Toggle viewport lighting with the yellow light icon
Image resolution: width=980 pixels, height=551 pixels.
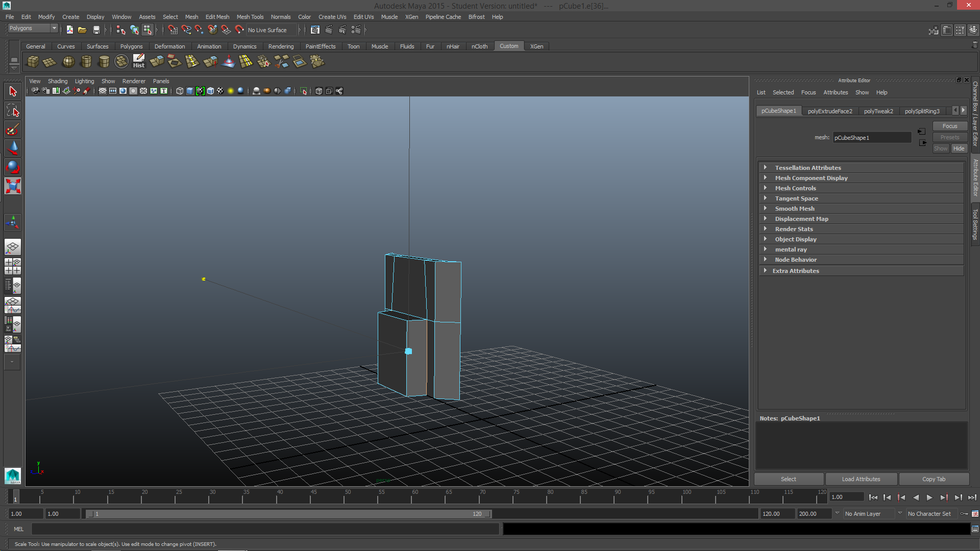coord(230,91)
